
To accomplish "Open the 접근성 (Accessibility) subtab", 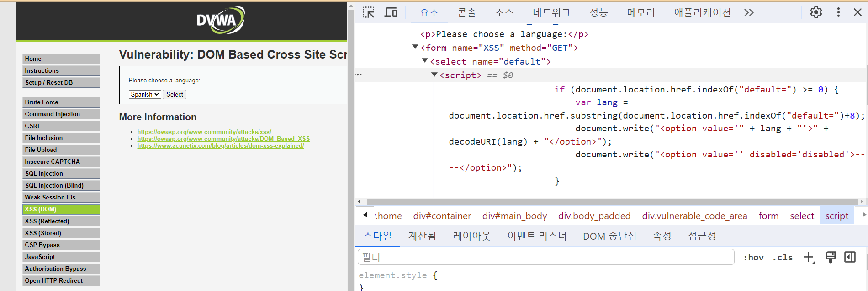I will [x=702, y=236].
